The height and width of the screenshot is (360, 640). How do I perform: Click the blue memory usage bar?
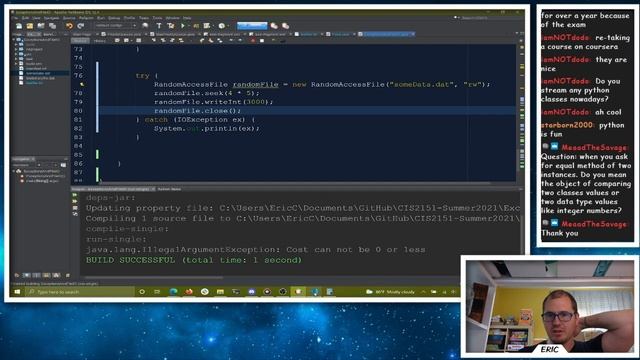pyautogui.click(x=252, y=26)
